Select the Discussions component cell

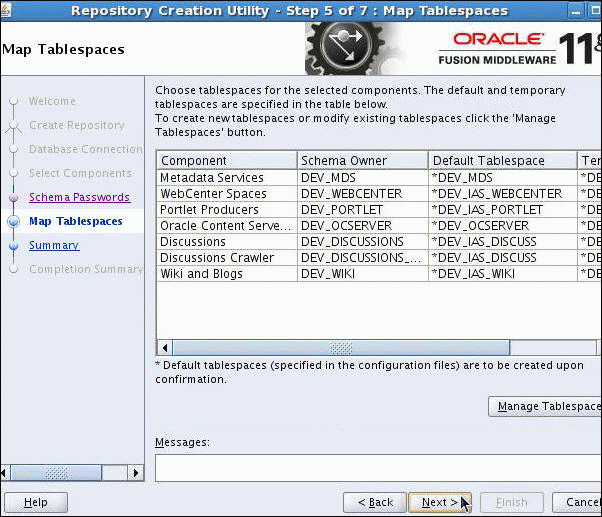coord(227,242)
